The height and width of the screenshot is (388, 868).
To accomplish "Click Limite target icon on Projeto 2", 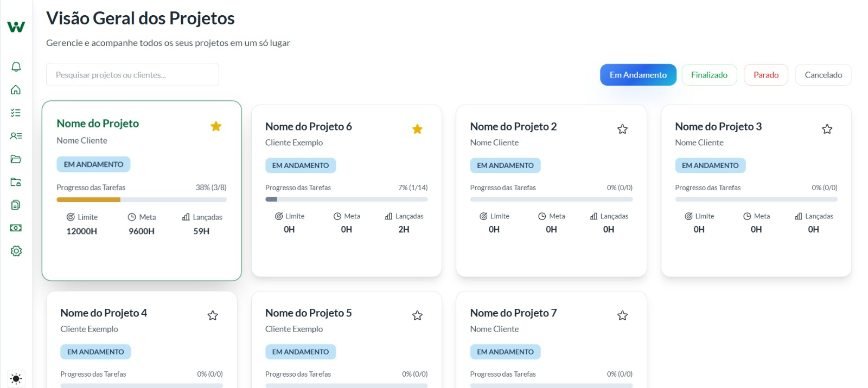I will click(483, 216).
